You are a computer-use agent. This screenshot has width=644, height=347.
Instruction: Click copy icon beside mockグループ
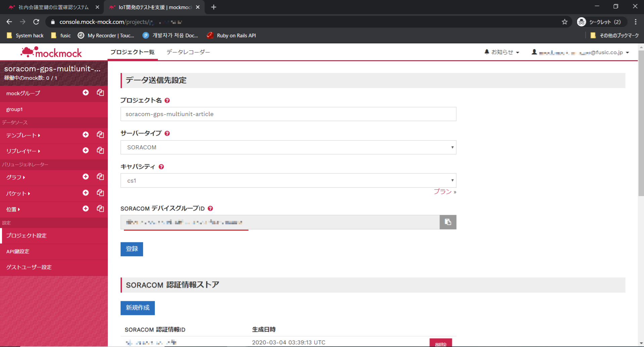(100, 92)
